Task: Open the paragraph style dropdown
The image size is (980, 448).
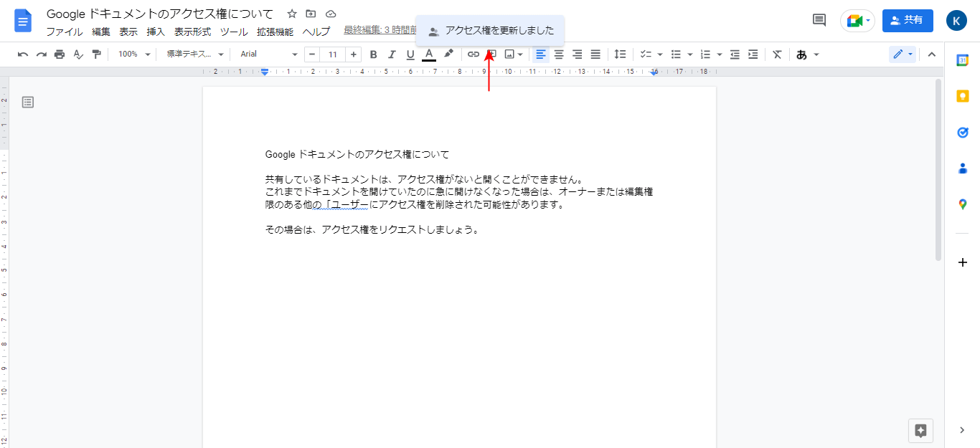Action: pyautogui.click(x=195, y=54)
